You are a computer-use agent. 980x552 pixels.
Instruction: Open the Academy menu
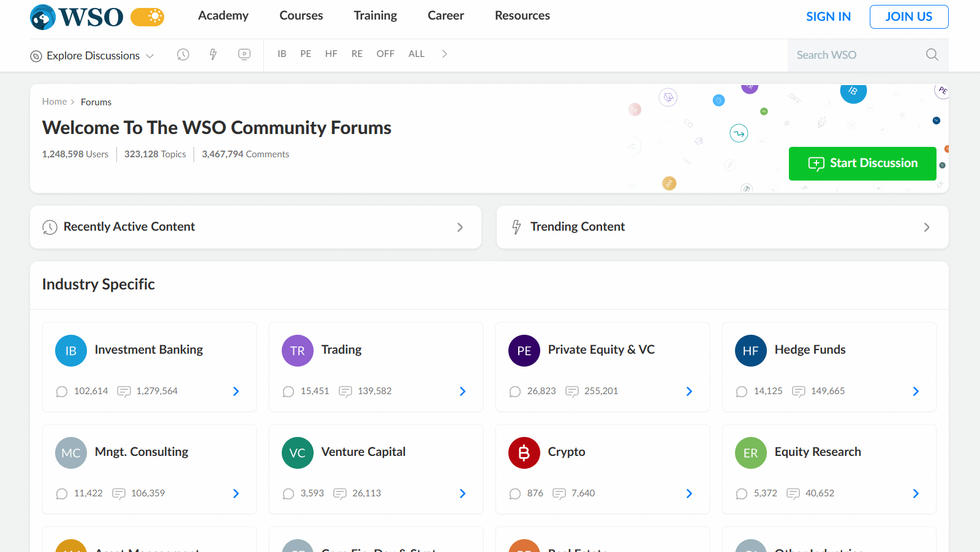(x=223, y=15)
